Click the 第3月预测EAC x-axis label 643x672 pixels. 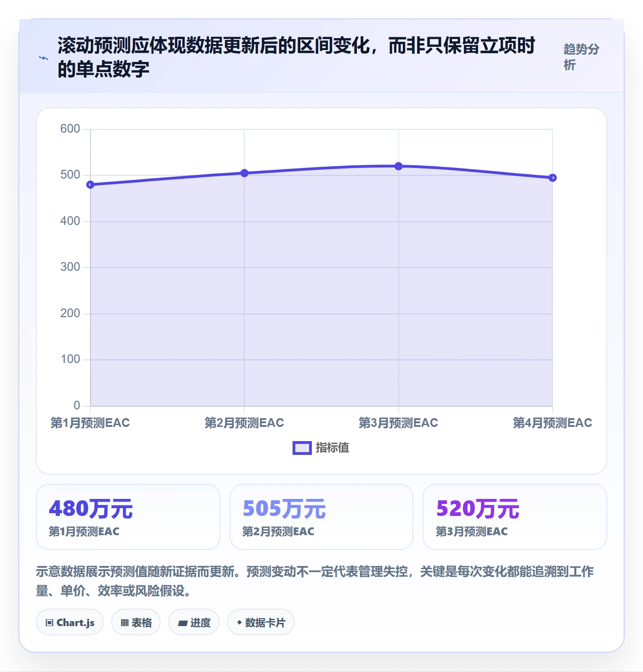point(398,423)
